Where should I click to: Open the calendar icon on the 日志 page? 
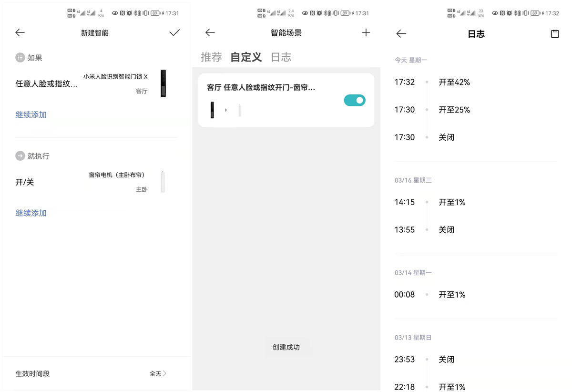point(555,33)
